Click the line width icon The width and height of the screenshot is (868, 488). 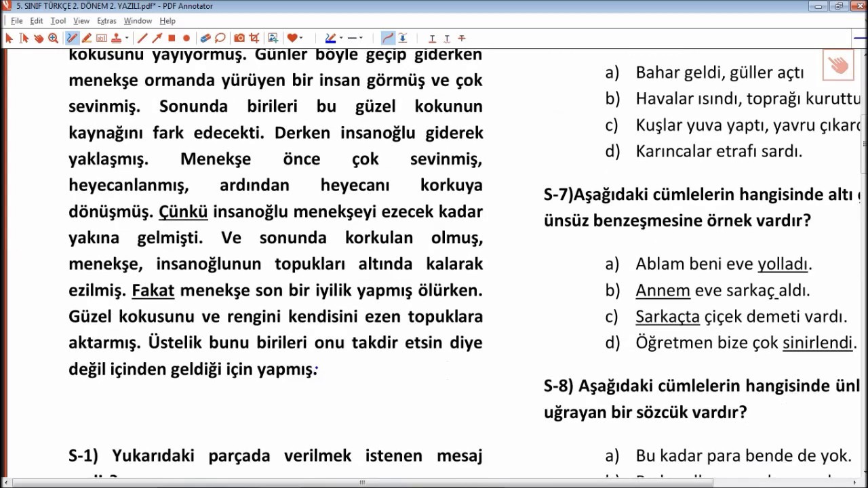click(x=352, y=39)
